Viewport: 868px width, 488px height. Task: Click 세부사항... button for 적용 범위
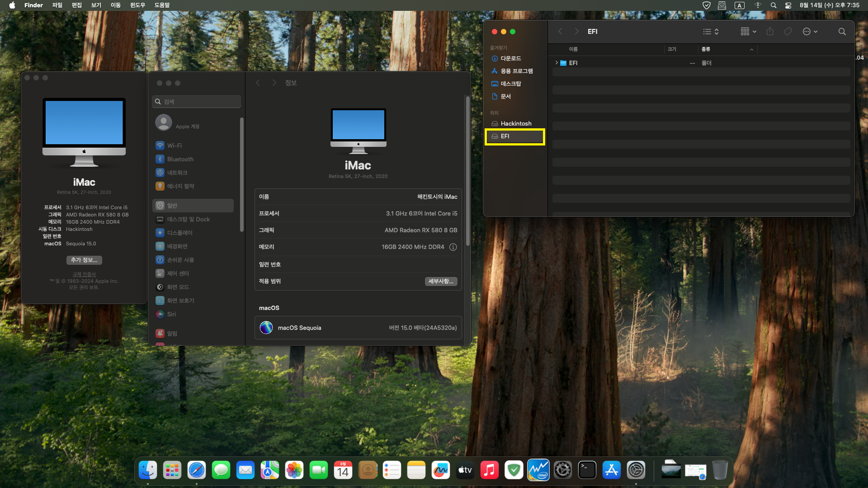click(441, 282)
